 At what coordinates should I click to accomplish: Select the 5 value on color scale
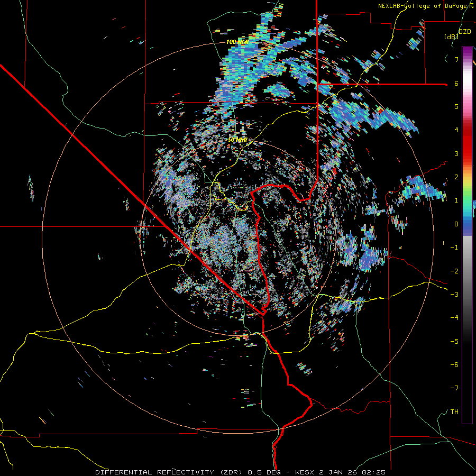[456, 106]
